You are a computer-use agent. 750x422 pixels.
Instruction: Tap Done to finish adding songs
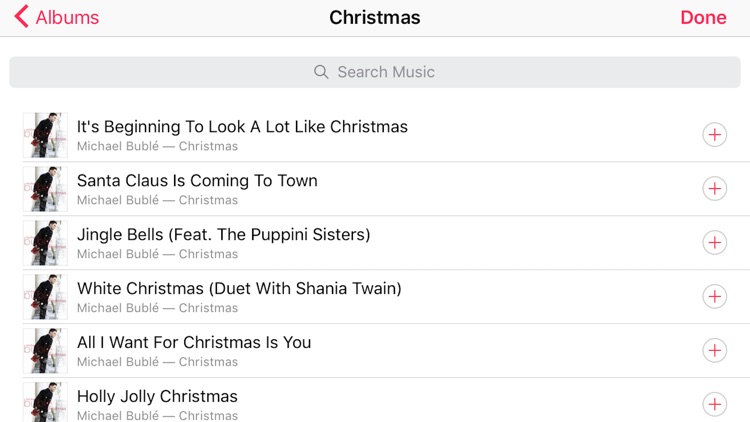703,17
